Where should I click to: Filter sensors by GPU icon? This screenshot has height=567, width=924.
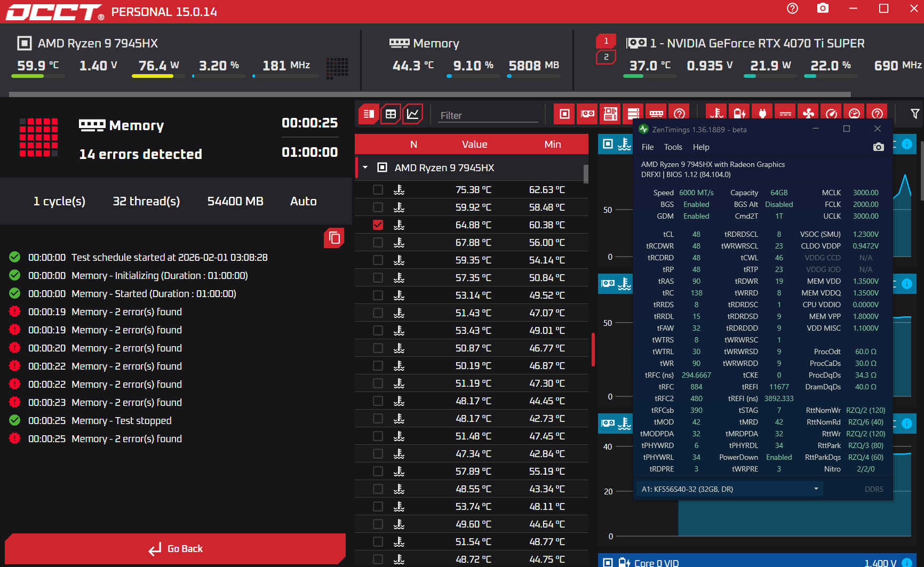[587, 114]
